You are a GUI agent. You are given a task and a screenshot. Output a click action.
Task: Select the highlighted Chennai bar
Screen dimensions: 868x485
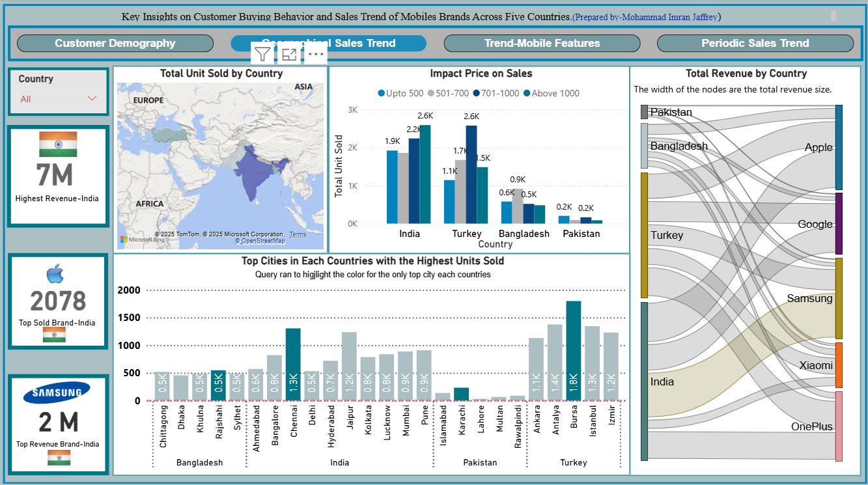pos(293,365)
